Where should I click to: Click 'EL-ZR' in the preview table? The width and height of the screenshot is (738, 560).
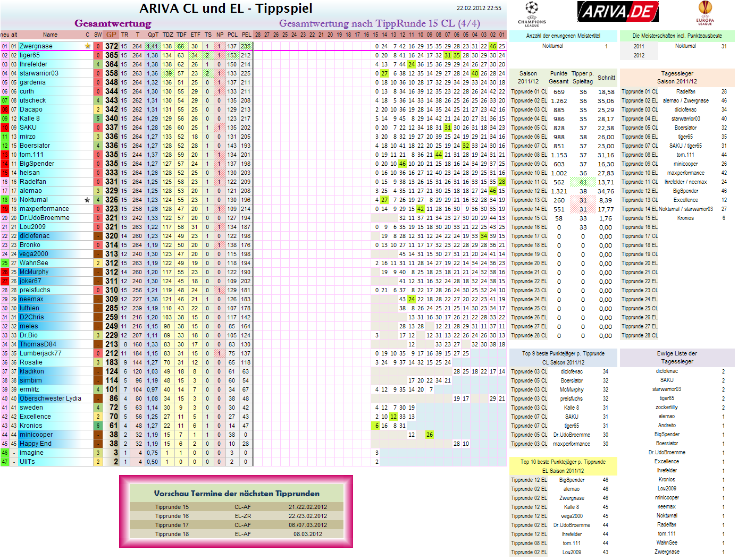tap(243, 516)
